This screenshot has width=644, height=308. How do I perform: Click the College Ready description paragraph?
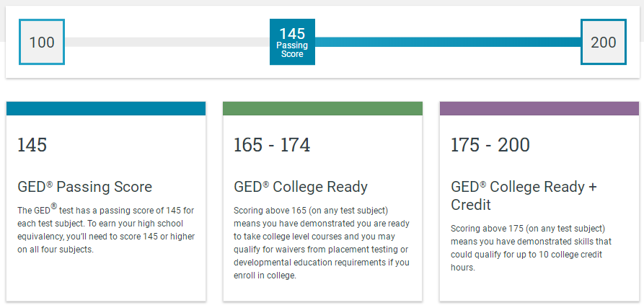tap(322, 243)
